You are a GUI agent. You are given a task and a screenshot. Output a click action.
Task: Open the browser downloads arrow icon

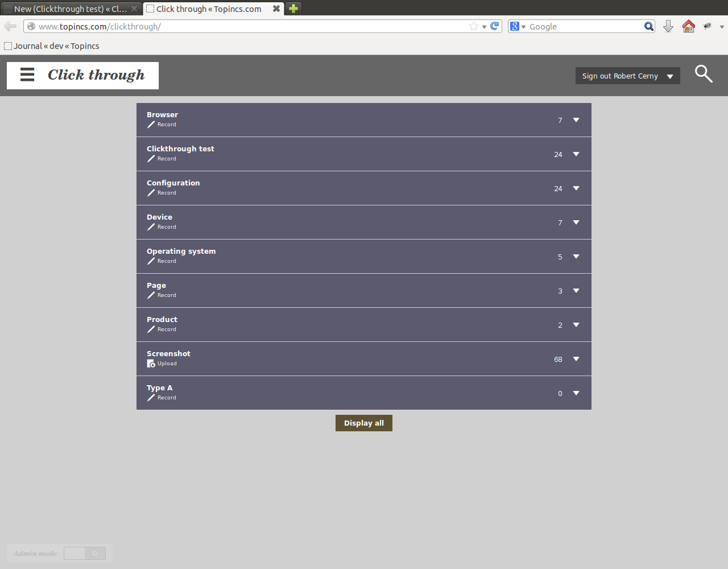pos(668,26)
